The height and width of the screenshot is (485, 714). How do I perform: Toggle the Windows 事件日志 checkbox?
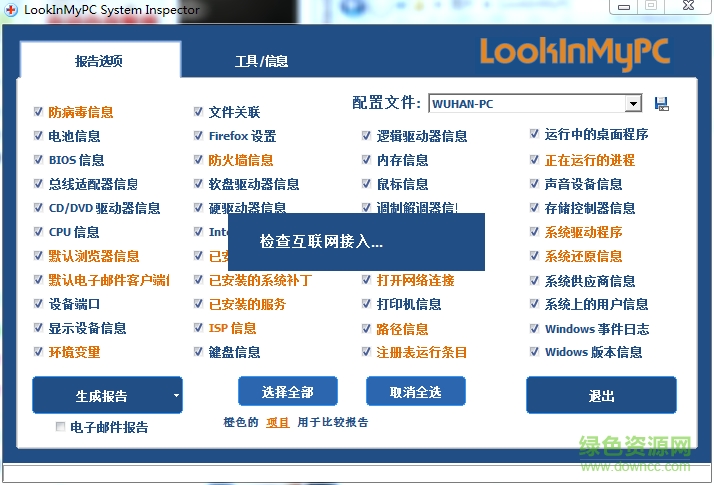coord(535,328)
